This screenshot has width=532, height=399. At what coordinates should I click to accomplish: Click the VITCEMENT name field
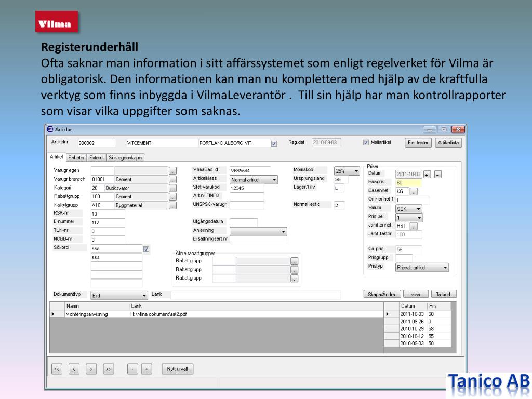pyautogui.click(x=162, y=143)
